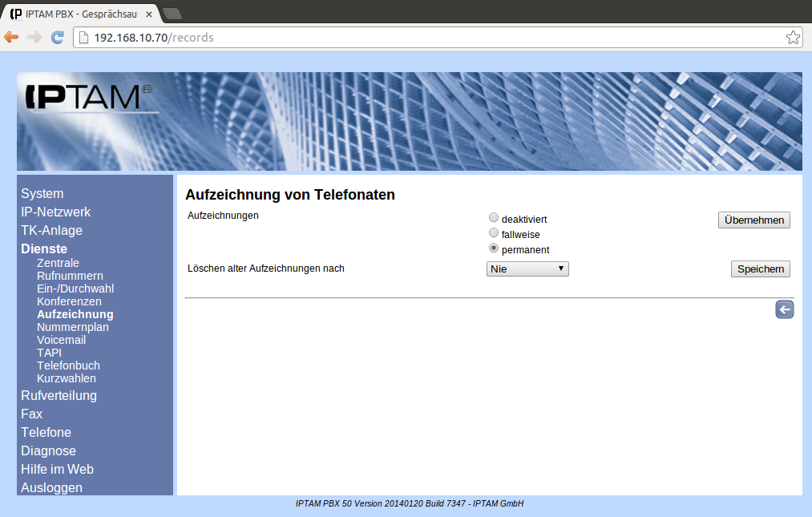The width and height of the screenshot is (812, 517).
Task: Close the IPTAM PBX browser tab
Action: (149, 14)
